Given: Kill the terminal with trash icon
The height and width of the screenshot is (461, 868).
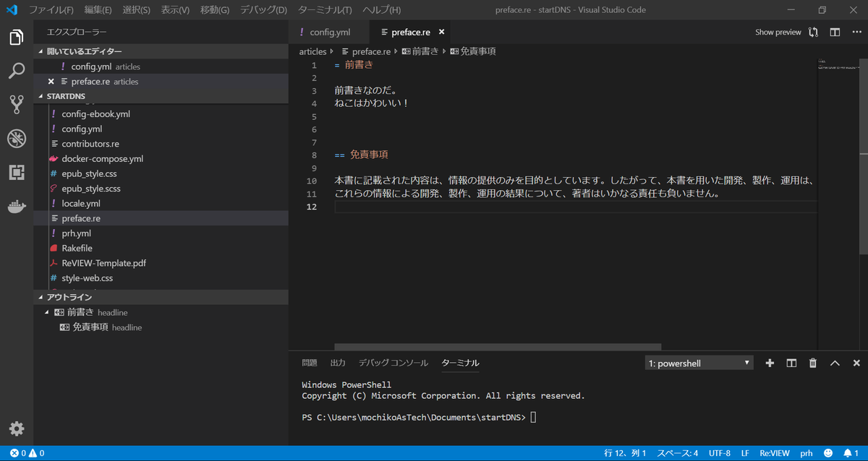Looking at the screenshot, I should (x=813, y=363).
